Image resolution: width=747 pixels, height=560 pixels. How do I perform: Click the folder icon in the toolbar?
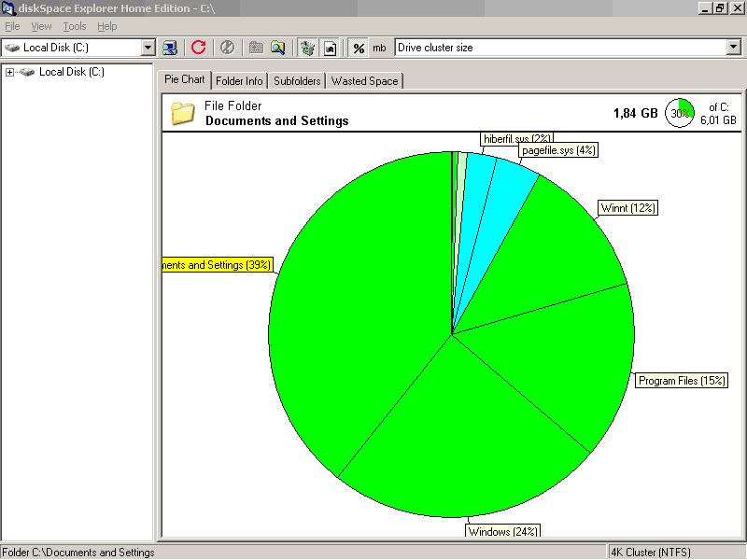256,48
